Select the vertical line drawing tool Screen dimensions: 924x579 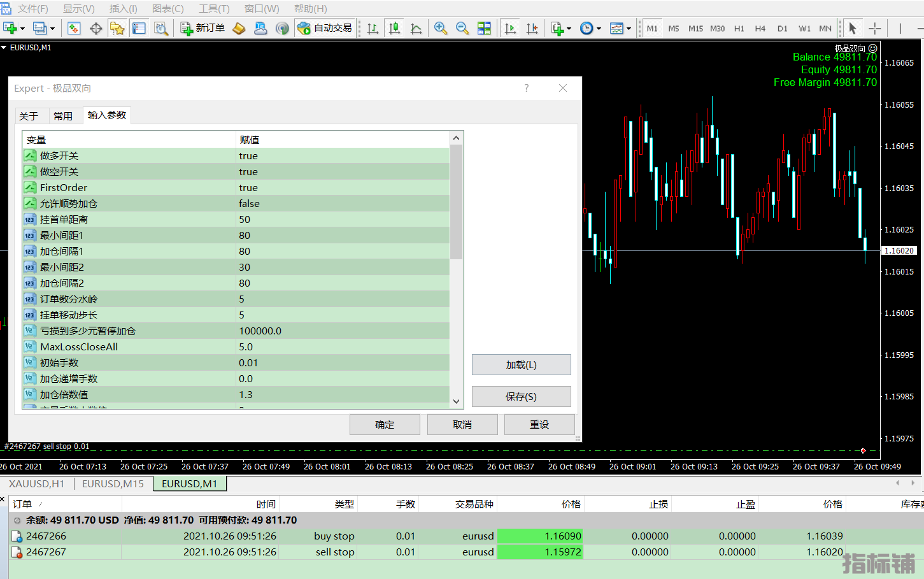pos(900,28)
